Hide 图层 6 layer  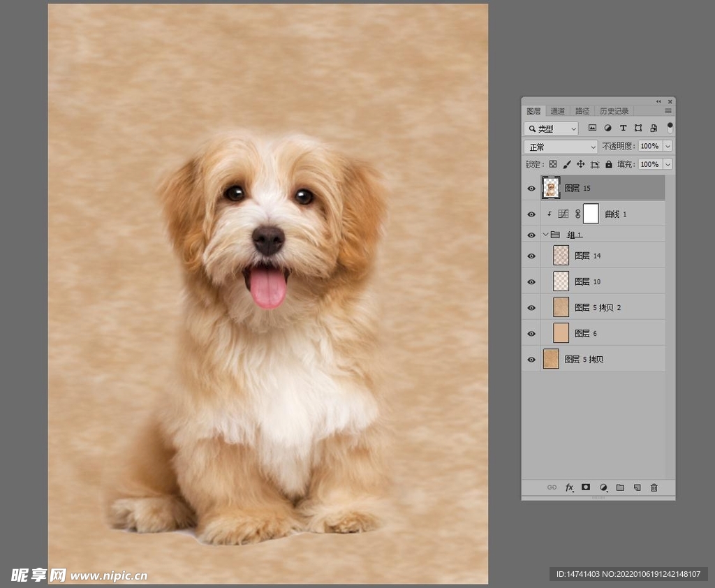[x=531, y=334]
